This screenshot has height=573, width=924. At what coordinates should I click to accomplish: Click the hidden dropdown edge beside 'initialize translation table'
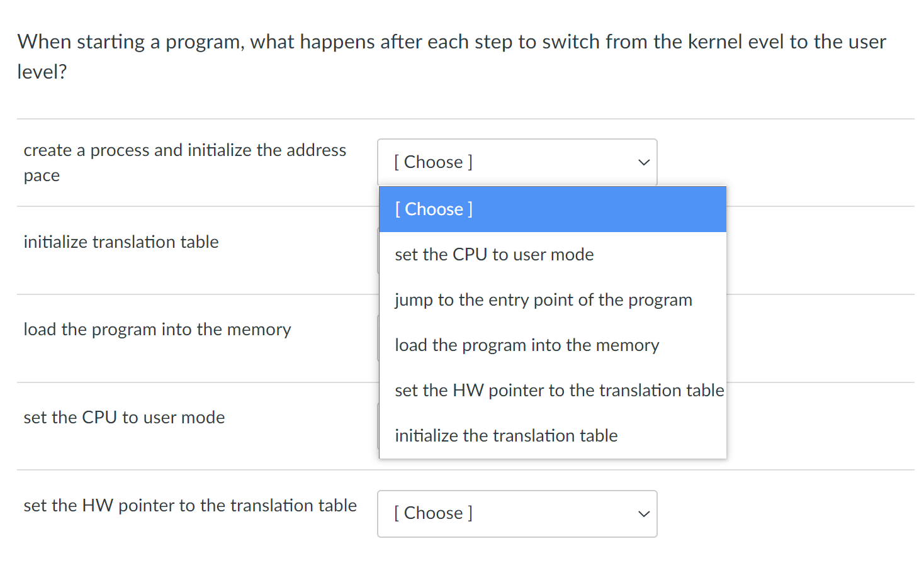[x=378, y=250]
